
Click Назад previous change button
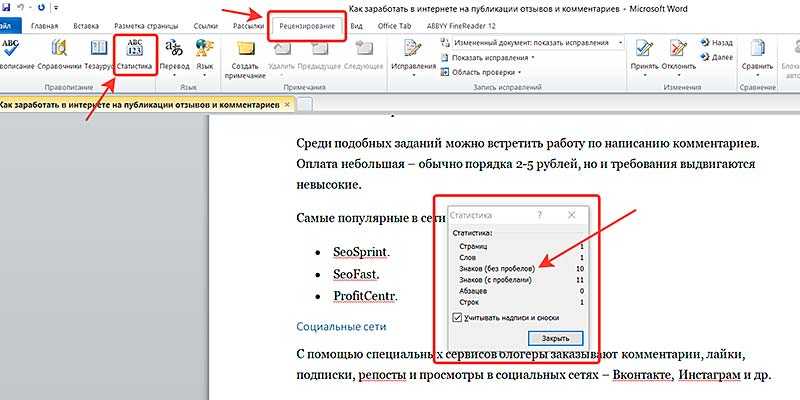coord(717,43)
